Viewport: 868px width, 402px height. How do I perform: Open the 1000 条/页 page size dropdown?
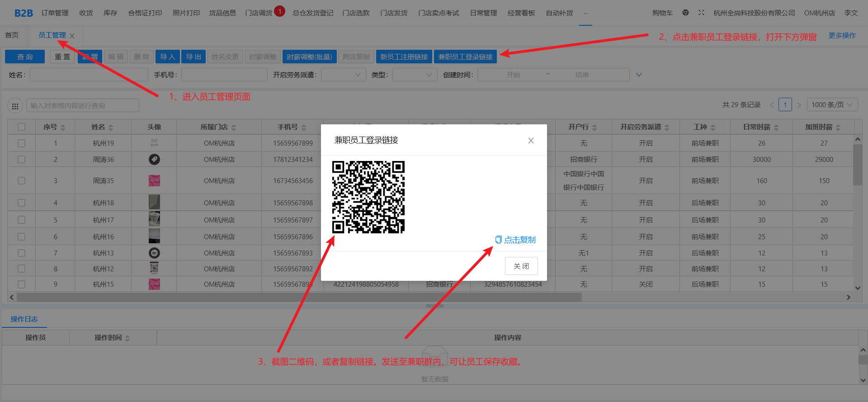pos(832,105)
